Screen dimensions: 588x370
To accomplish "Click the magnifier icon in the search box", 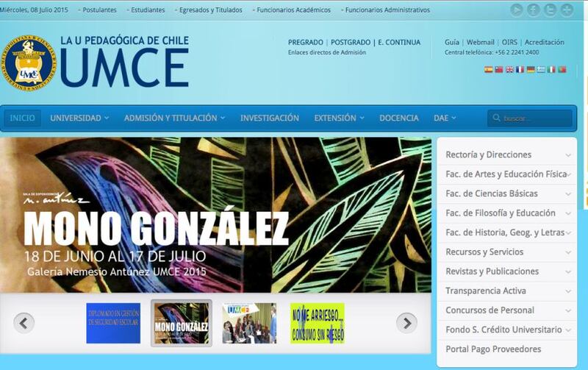I will click(496, 118).
